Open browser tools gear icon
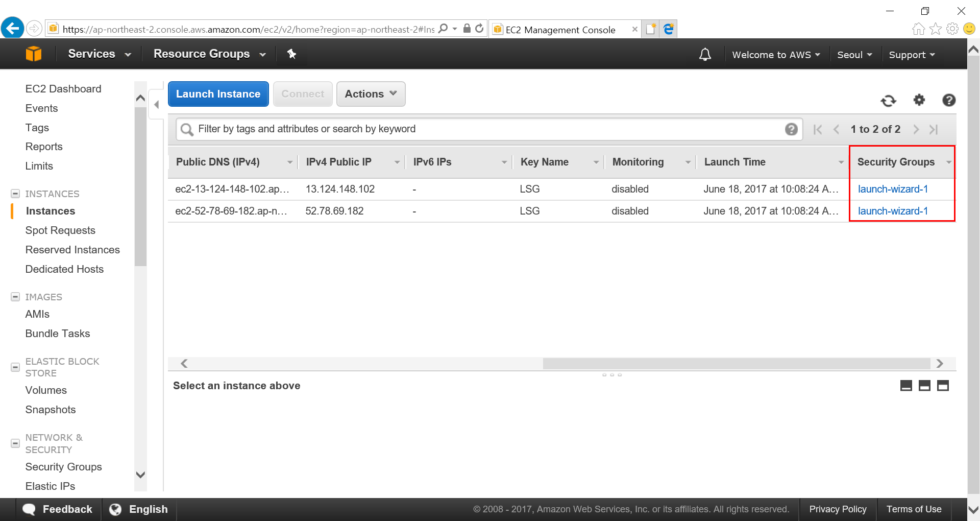 [x=952, y=29]
